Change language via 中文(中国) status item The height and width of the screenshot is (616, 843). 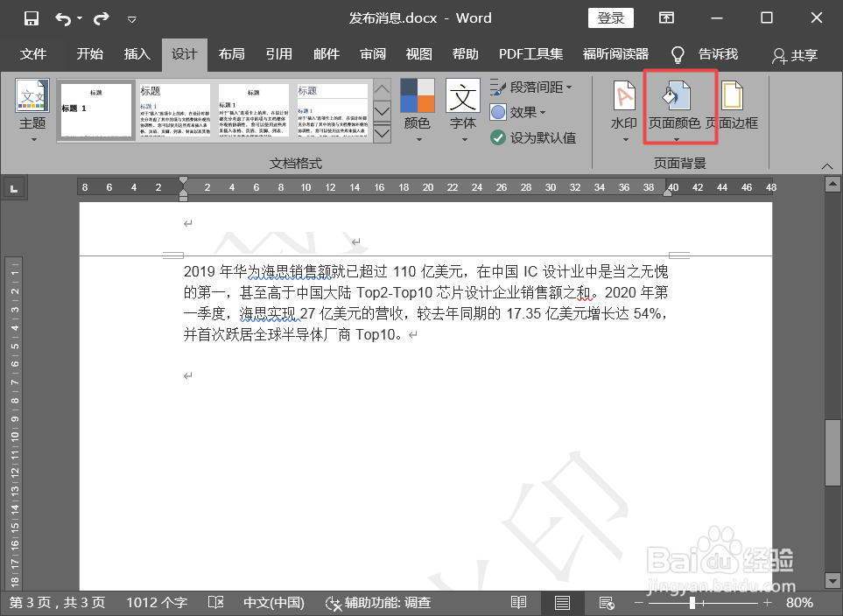coord(274,603)
